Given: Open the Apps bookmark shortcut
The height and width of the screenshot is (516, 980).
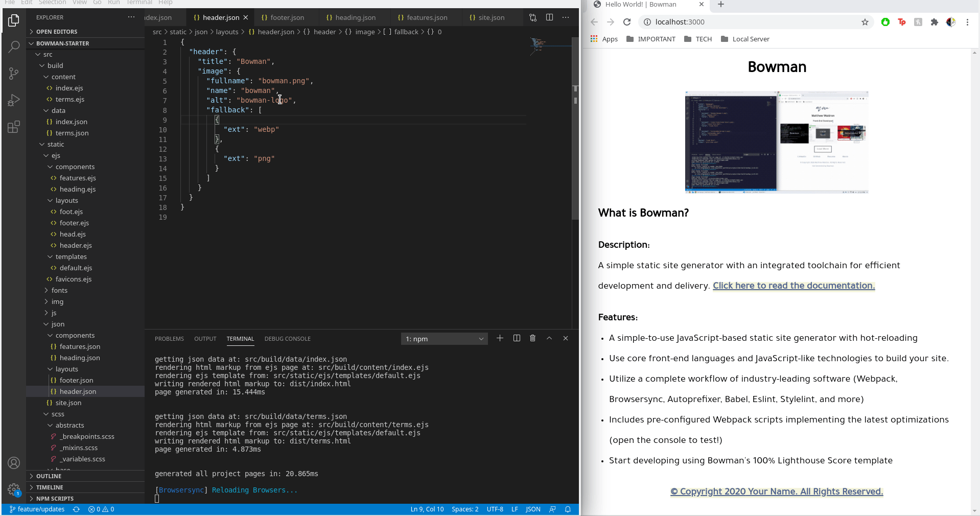Looking at the screenshot, I should [x=604, y=39].
